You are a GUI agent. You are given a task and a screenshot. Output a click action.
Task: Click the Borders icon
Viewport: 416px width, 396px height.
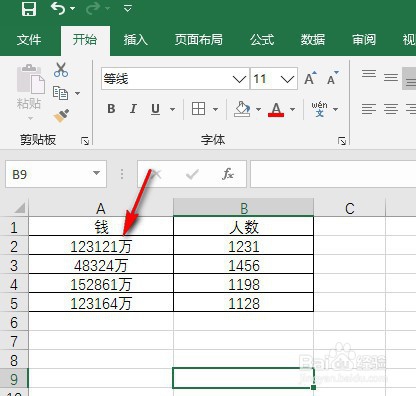[198, 109]
